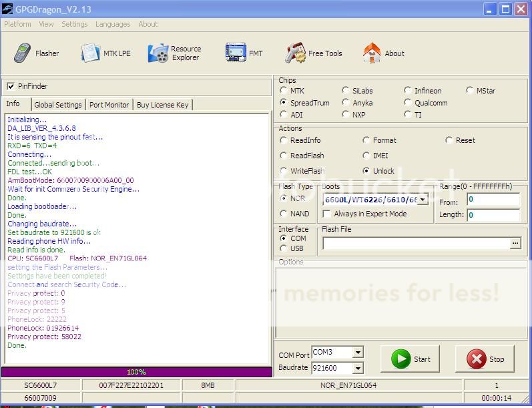Open the Baudrate dropdown

coord(358,368)
